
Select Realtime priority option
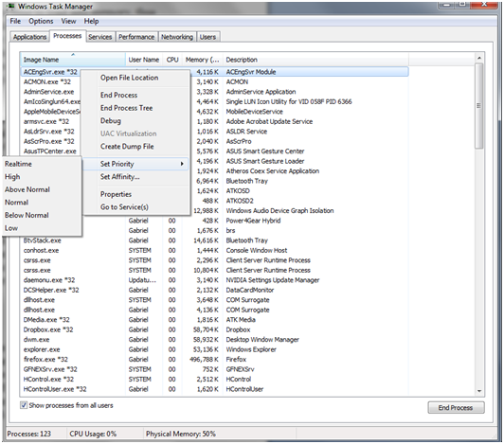(x=18, y=164)
